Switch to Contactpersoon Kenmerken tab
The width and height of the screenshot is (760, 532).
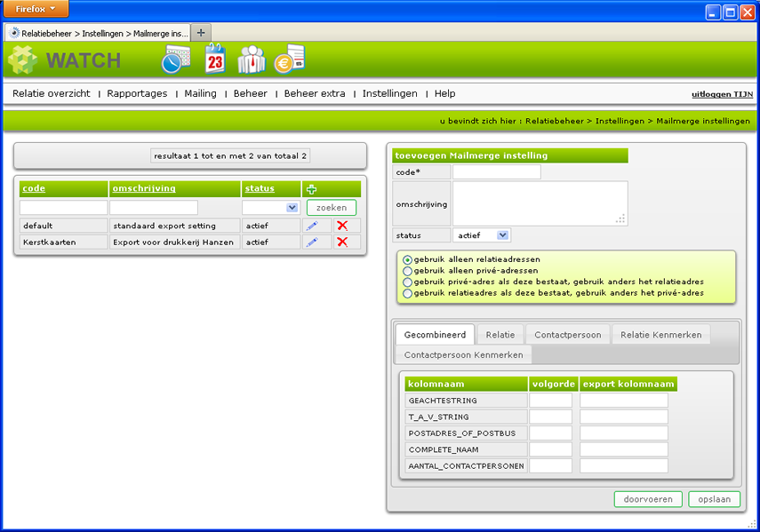463,355
